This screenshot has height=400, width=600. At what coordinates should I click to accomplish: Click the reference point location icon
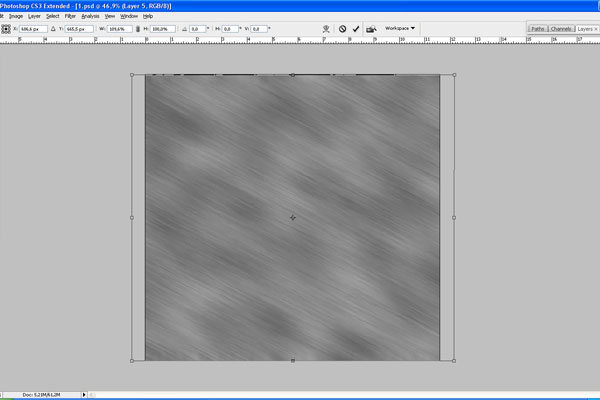[6, 29]
